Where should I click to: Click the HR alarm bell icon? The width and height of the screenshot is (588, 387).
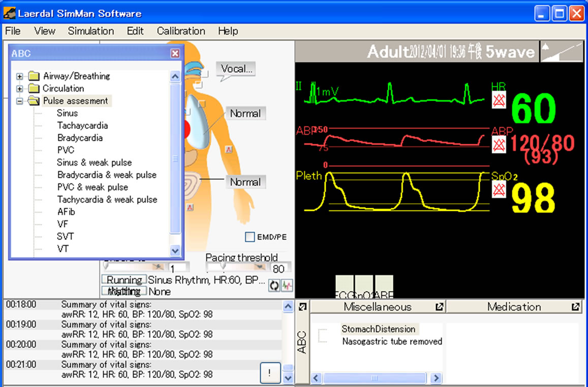click(499, 101)
